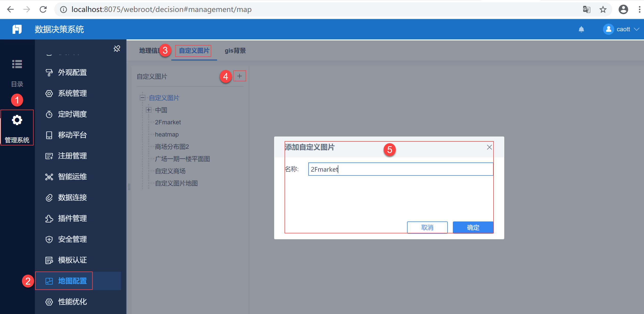Click the browser translate page icon
The height and width of the screenshot is (314, 644).
pyautogui.click(x=586, y=9)
